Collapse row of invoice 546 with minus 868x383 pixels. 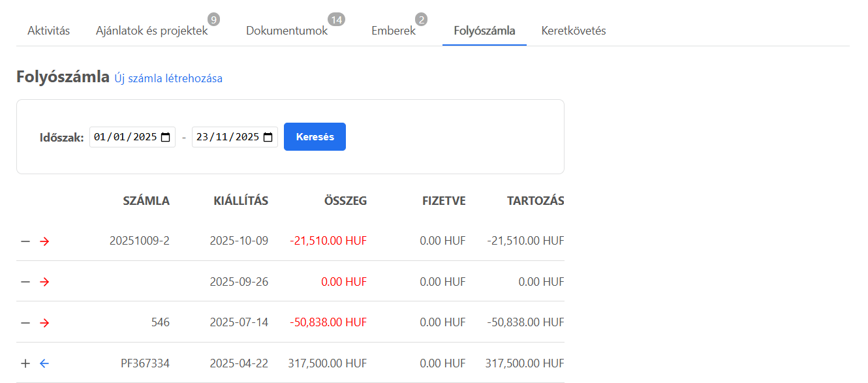coord(25,323)
